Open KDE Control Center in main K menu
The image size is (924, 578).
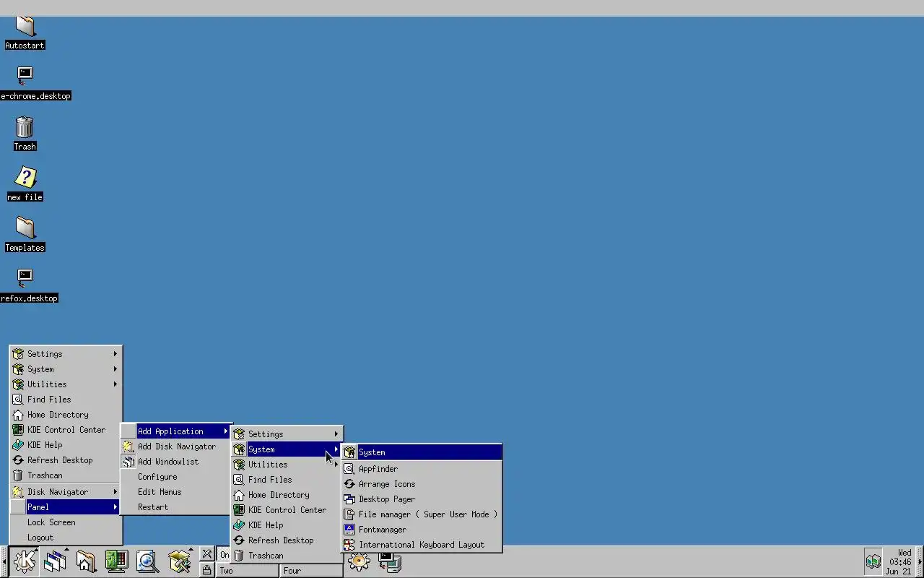pos(66,430)
